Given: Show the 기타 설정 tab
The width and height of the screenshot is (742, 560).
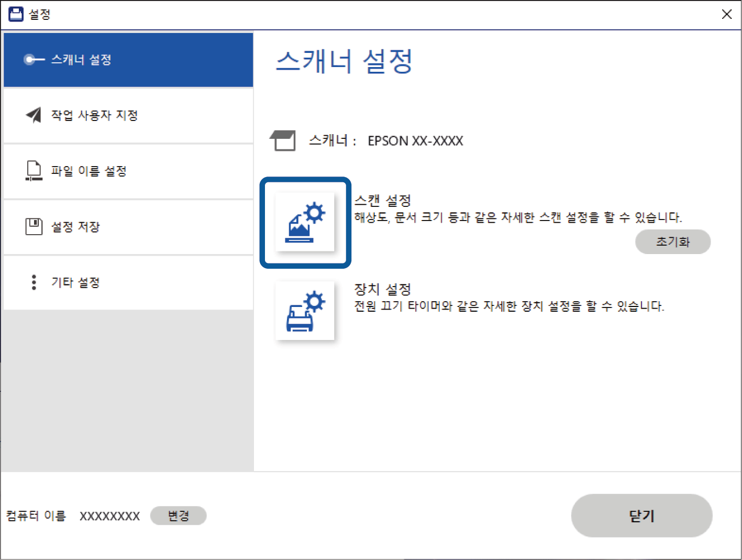Looking at the screenshot, I should coord(128,282).
